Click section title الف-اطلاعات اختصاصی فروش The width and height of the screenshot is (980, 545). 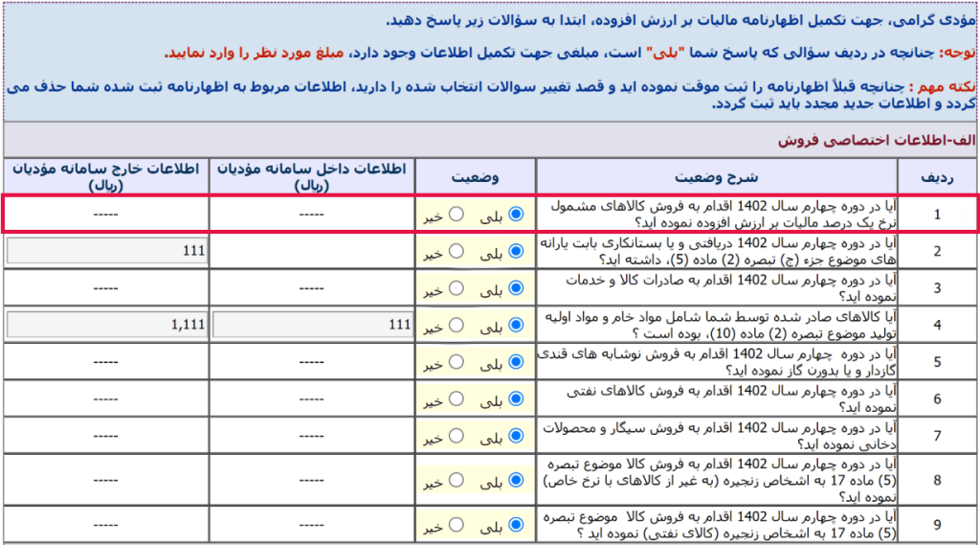pyautogui.click(x=877, y=140)
